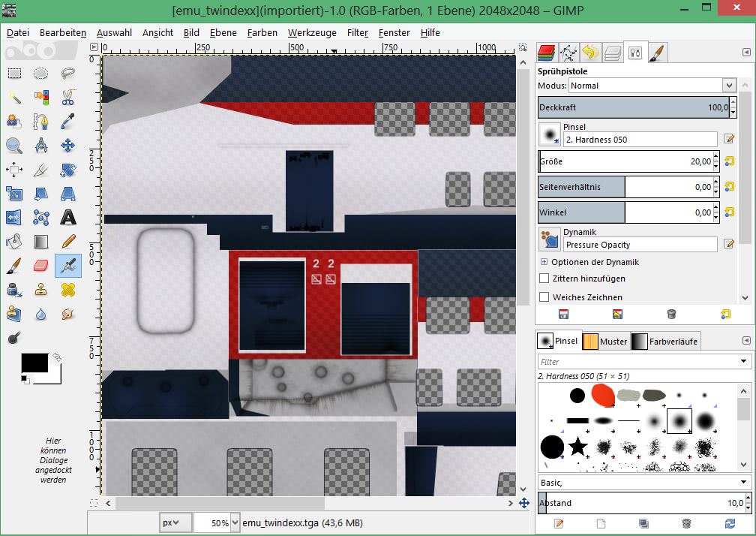Open the Datei menu
This screenshot has width=756, height=536.
18,33
